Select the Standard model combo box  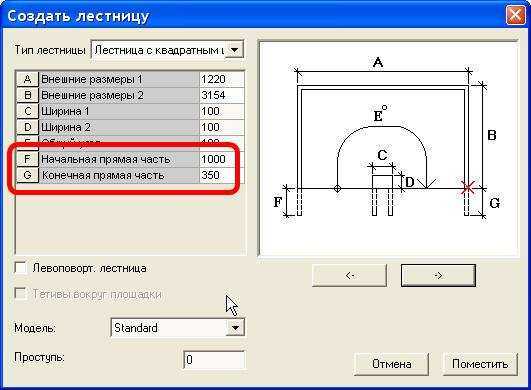[177, 327]
